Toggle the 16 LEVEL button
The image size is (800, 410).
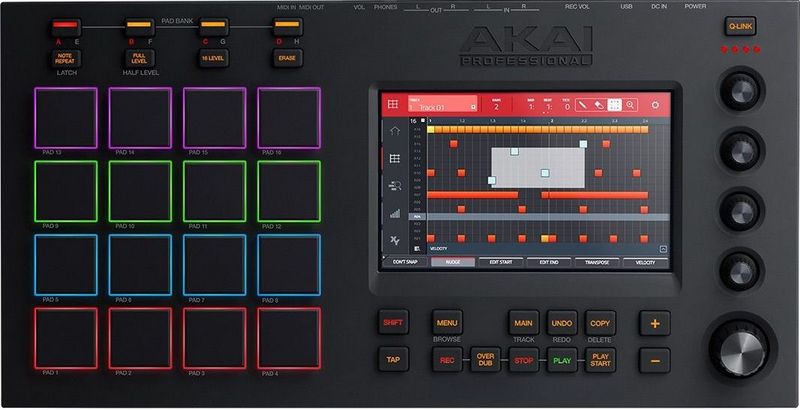[213, 58]
